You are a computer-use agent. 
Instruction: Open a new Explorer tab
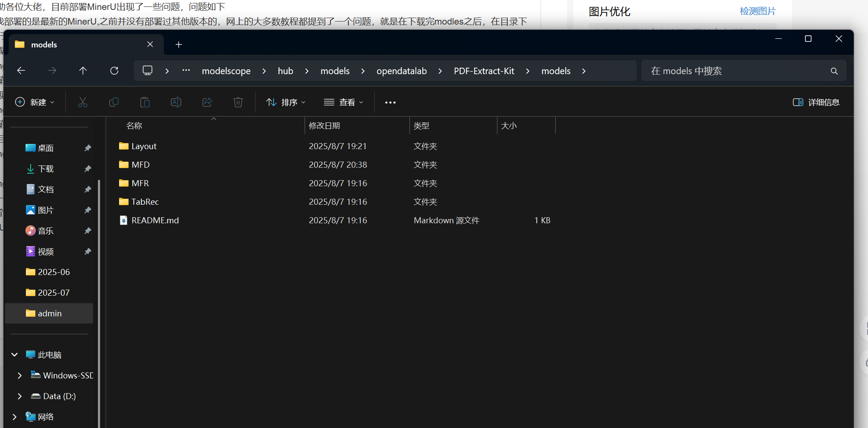(179, 44)
